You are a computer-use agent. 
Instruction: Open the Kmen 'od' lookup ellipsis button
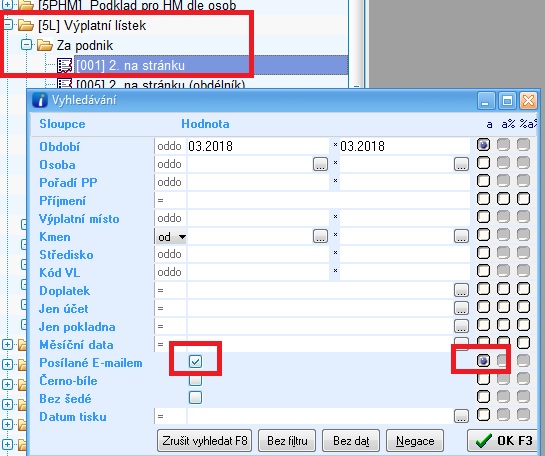pos(320,236)
